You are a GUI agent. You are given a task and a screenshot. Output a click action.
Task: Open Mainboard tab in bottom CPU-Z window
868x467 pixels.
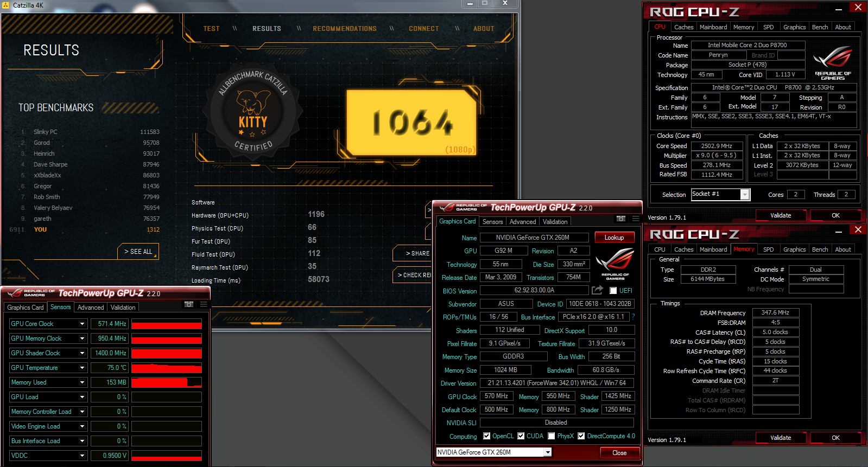click(713, 250)
